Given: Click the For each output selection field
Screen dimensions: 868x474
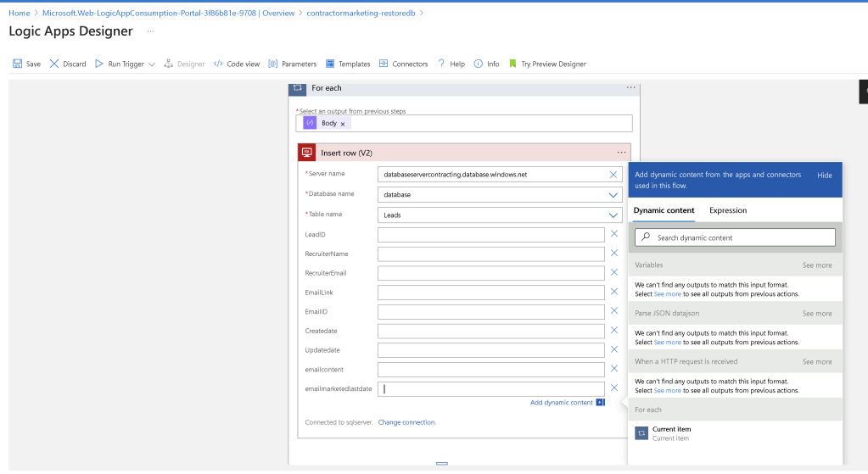Looking at the screenshot, I should 464,123.
